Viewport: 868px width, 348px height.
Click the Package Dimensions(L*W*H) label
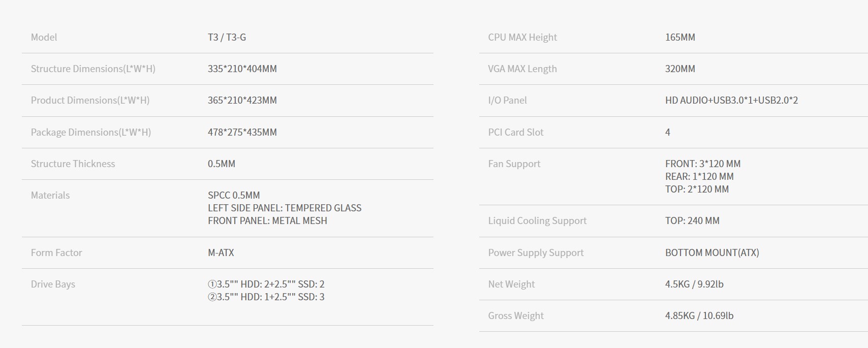(x=90, y=132)
